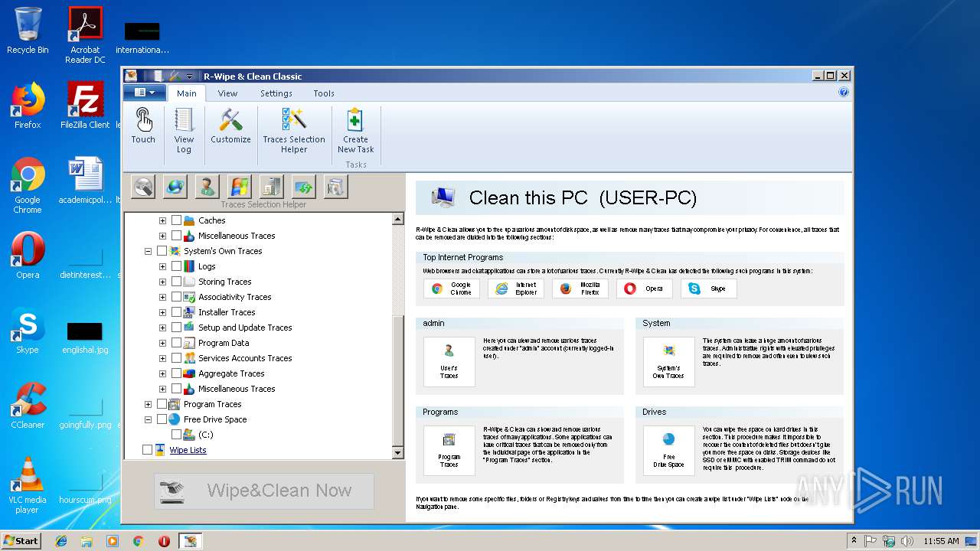Expand the Services Accounts Traces node
The image size is (980, 551).
coord(162,358)
